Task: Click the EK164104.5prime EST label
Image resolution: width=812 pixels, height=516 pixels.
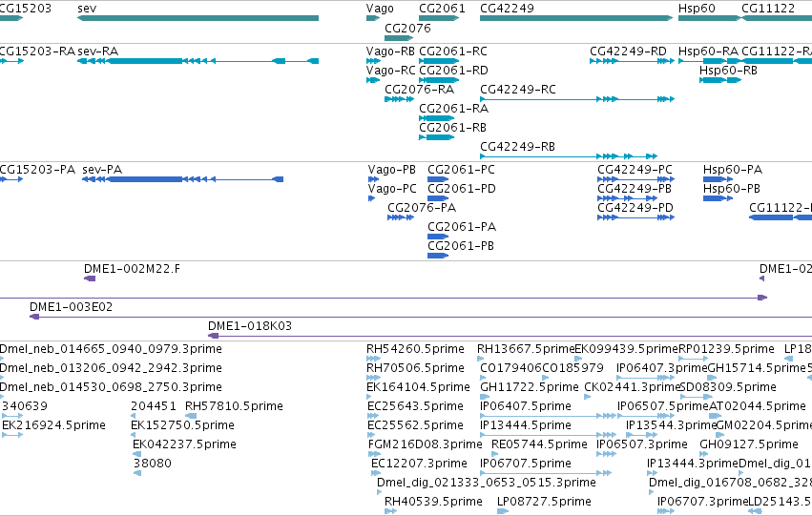Action: pos(419,387)
